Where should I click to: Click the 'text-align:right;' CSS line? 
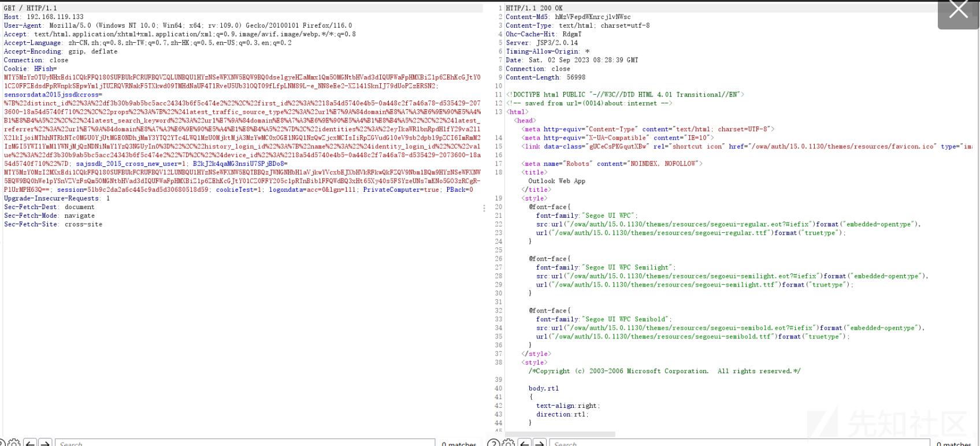pyautogui.click(x=568, y=406)
